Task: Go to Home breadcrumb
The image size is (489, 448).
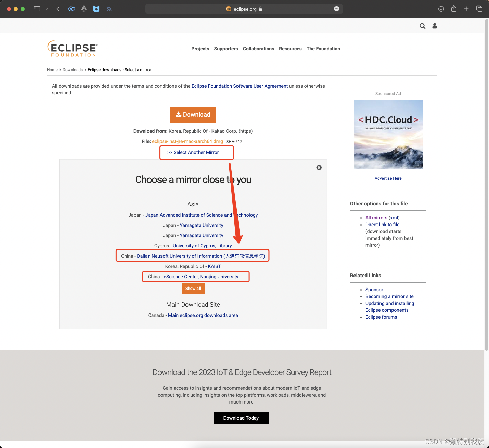Action: click(x=52, y=70)
